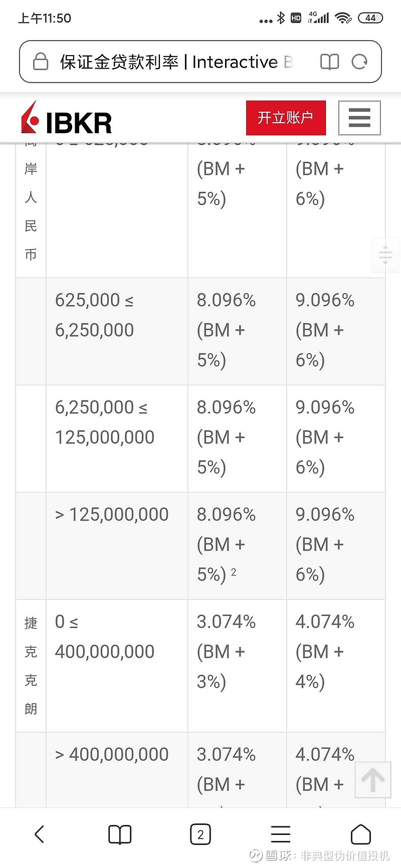Image resolution: width=401 pixels, height=868 pixels.
Task: Go back with the browser back arrow
Action: tap(40, 834)
